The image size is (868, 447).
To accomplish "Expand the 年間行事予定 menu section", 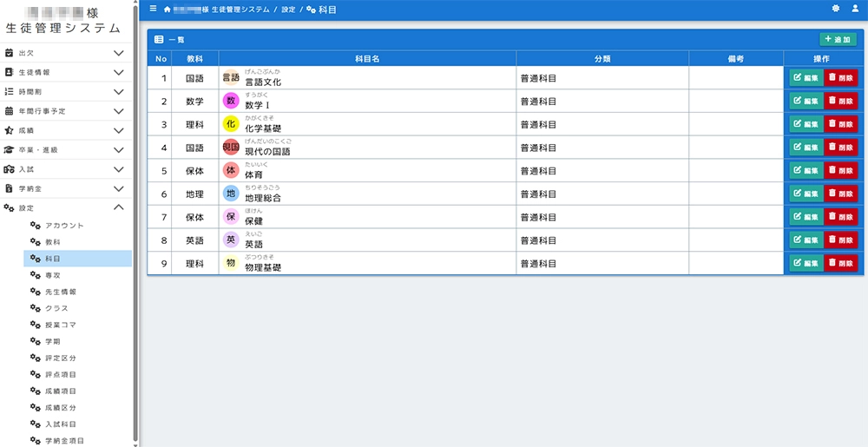I will [x=119, y=111].
